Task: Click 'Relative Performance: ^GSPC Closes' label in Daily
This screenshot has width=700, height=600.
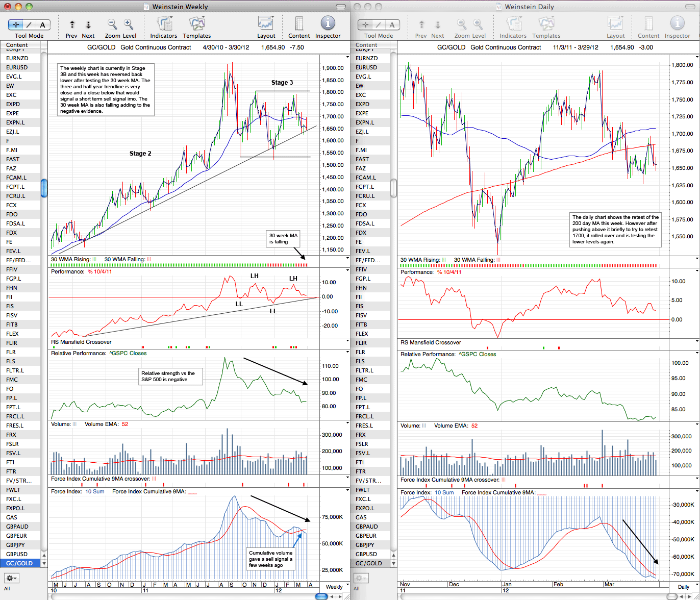Action: pyautogui.click(x=448, y=354)
